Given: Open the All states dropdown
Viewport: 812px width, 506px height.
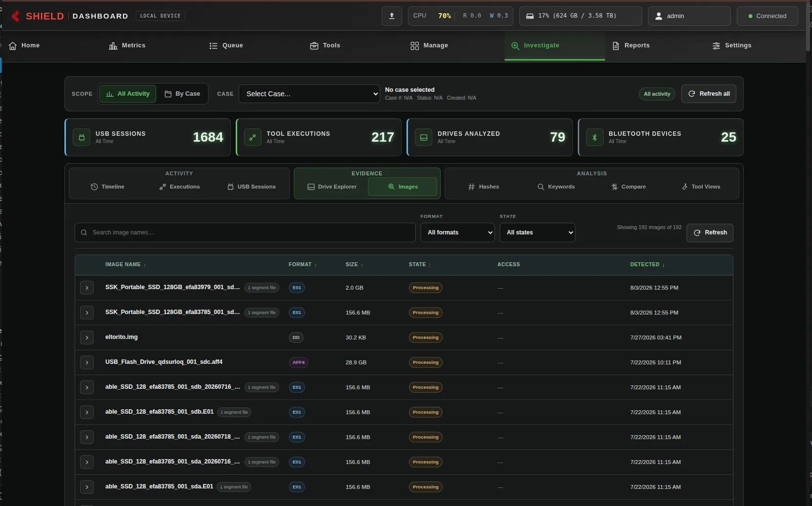Looking at the screenshot, I should (537, 232).
